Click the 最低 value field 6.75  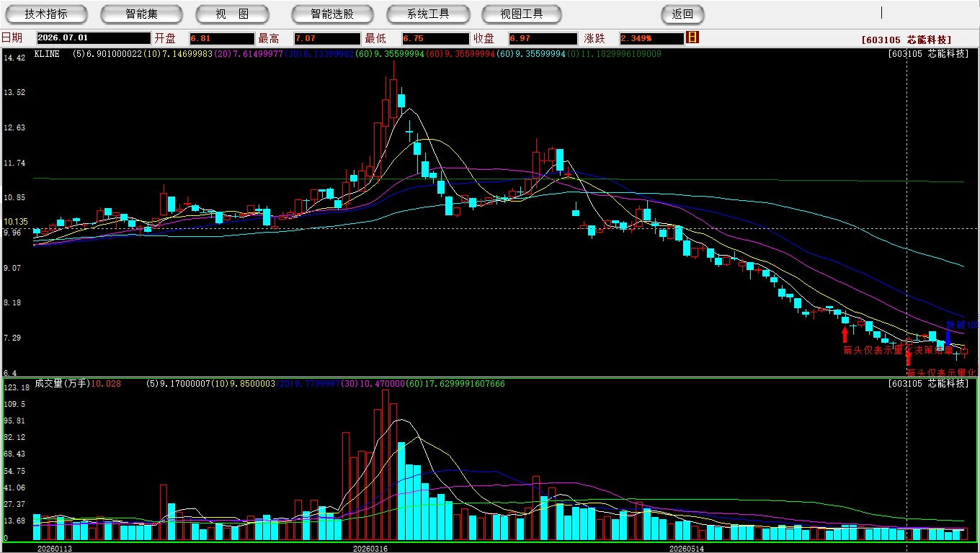435,38
